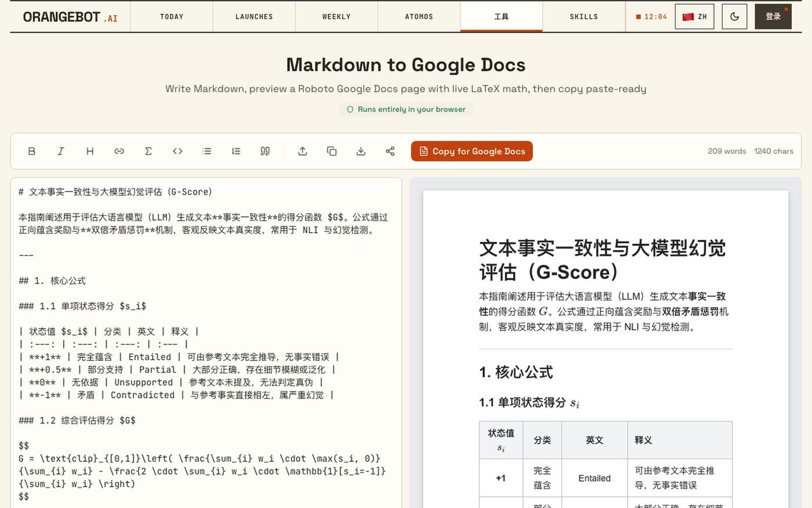
Task: Insert a math formula with the sigma icon
Action: coord(148,151)
